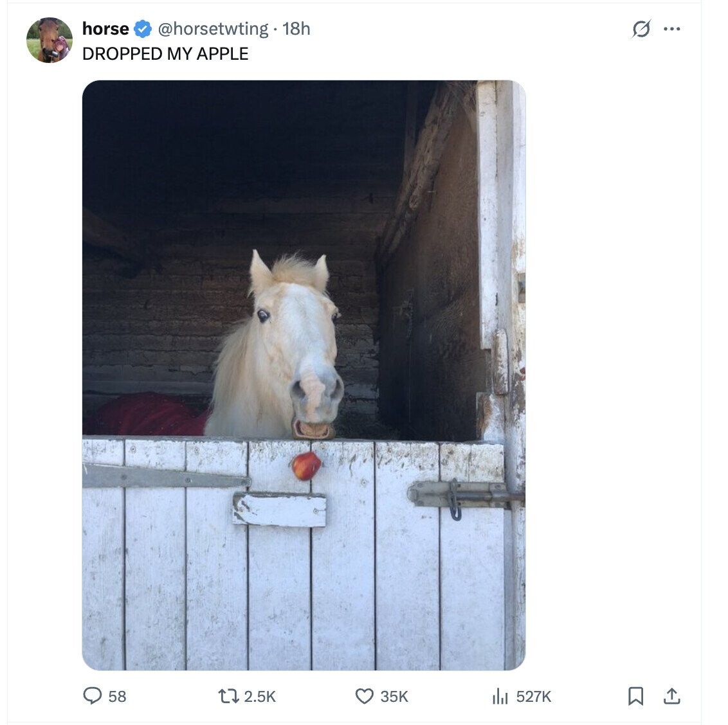Click the "DROPPED MY APPLE" post text
Screen dimensions: 728x725
point(165,54)
